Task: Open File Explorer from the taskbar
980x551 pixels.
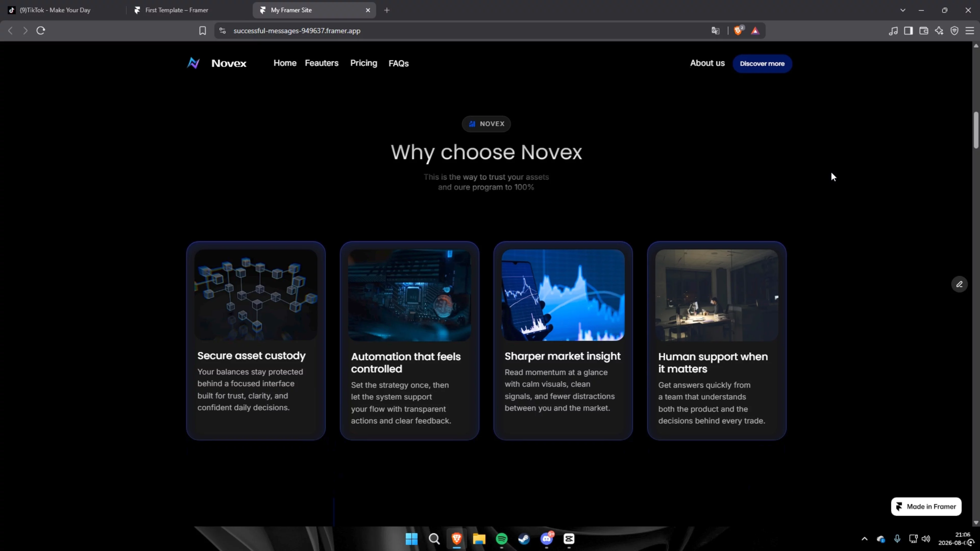Action: pos(479,539)
